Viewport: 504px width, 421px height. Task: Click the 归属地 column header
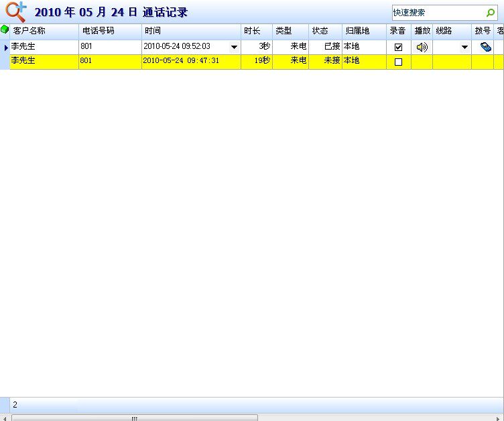[x=364, y=32]
